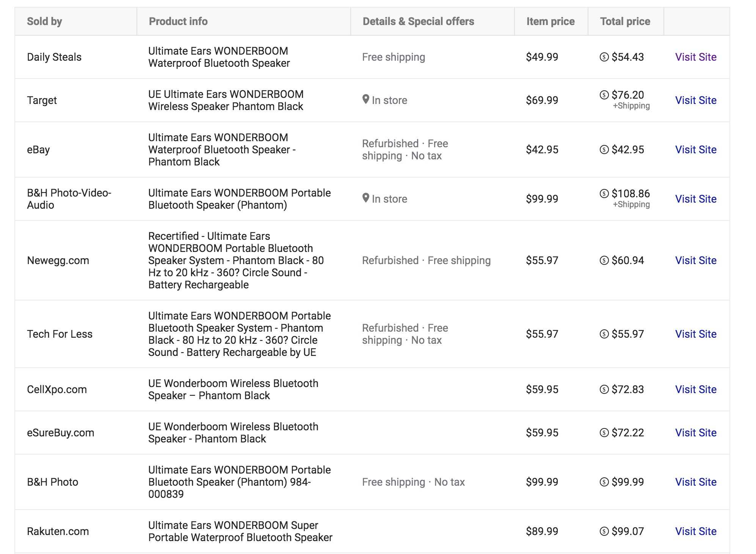Click the price info circle next to B&H Photo's $99.99

click(605, 482)
